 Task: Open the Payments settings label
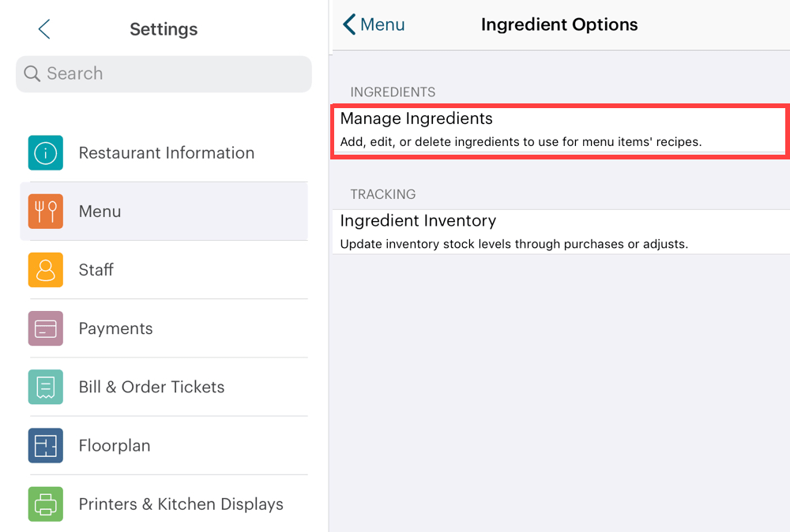pyautogui.click(x=115, y=328)
